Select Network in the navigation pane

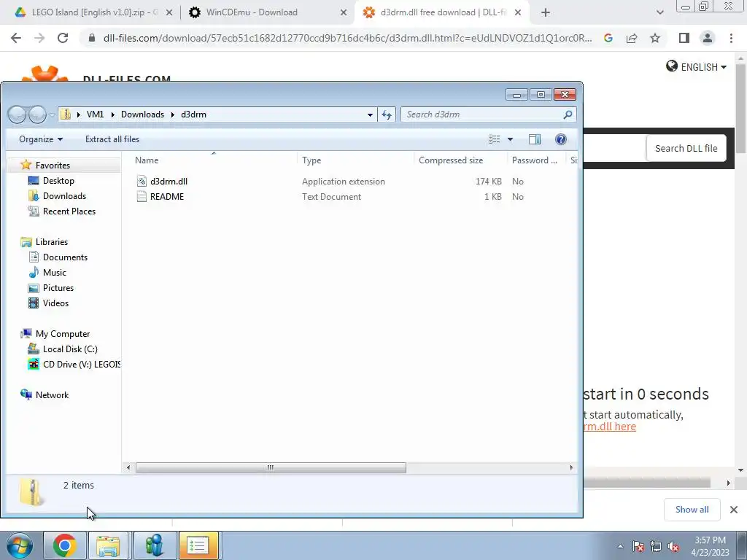pos(52,394)
